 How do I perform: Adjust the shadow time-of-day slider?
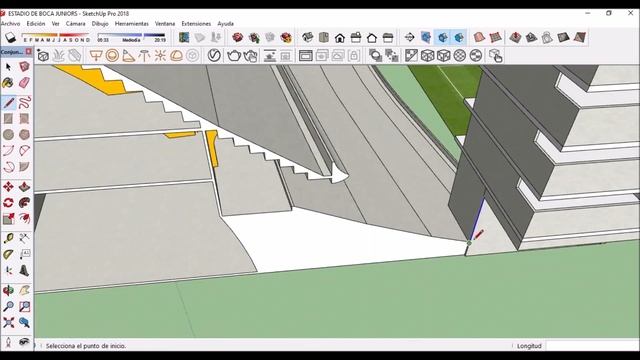click(131, 38)
